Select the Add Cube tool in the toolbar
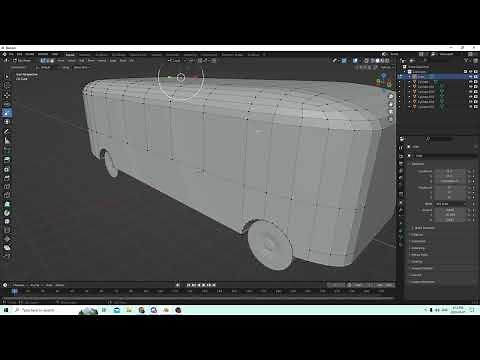The height and width of the screenshot is (360, 480). pyautogui.click(x=7, y=150)
